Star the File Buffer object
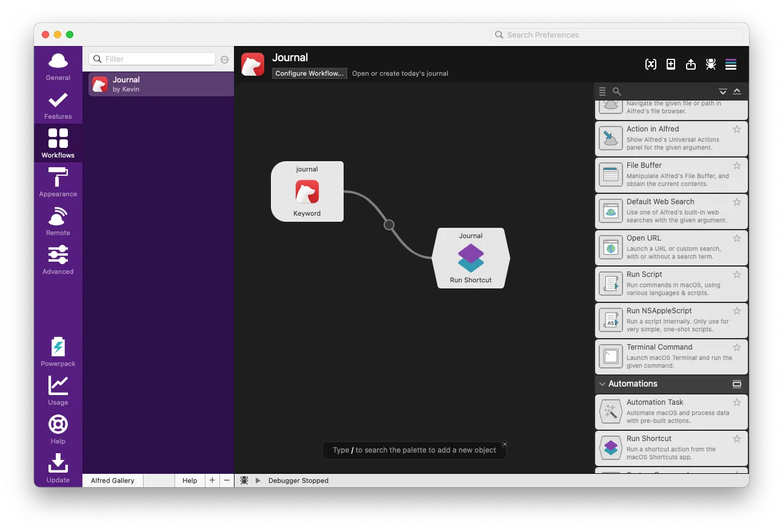 (x=737, y=165)
